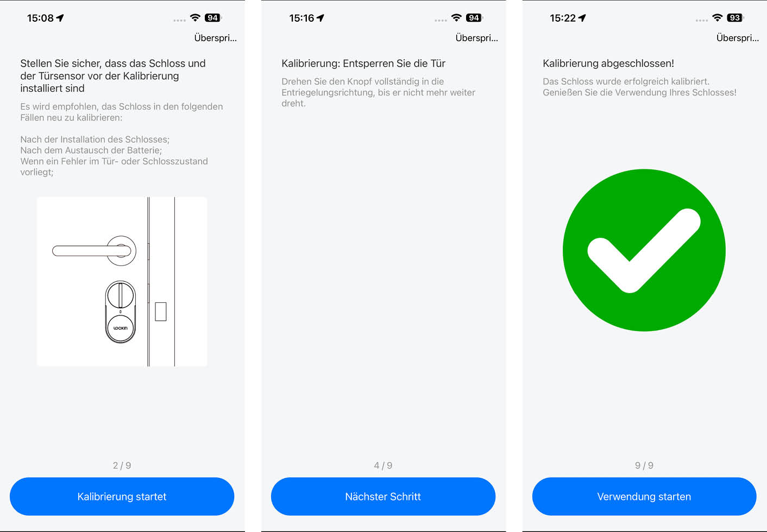Click the Nächster Schritt button
The height and width of the screenshot is (532, 767).
coord(383,496)
